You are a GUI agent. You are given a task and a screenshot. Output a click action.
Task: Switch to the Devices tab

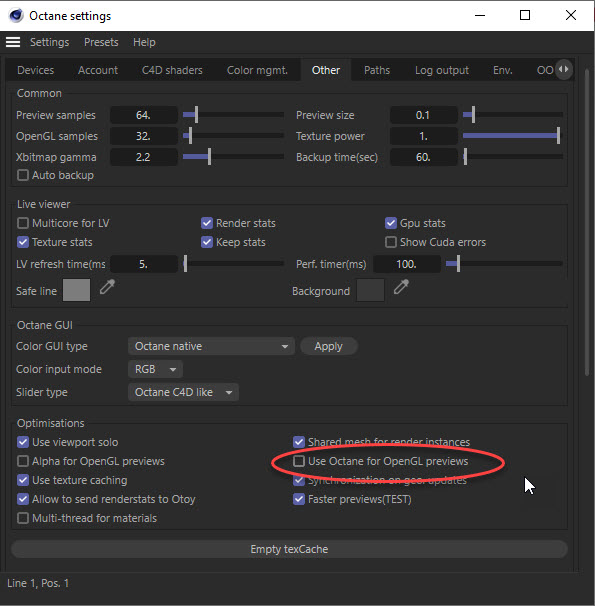(36, 70)
